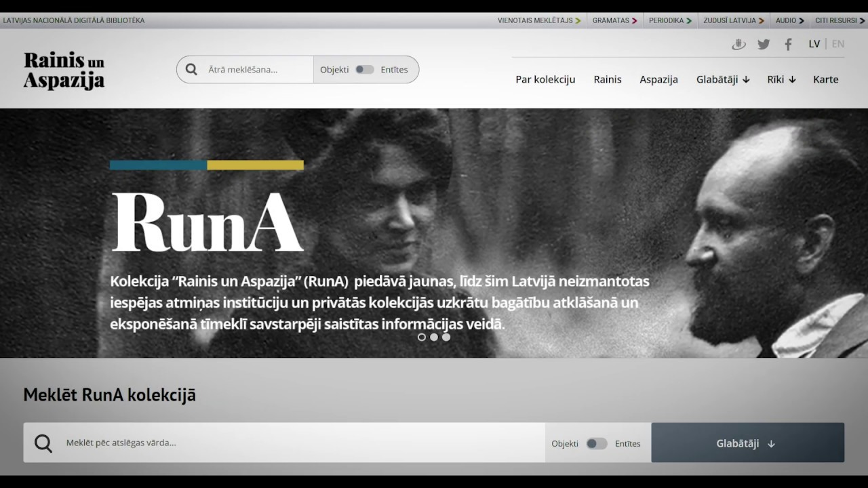Switch language to LV
Image resolution: width=868 pixels, height=488 pixels.
(x=814, y=44)
